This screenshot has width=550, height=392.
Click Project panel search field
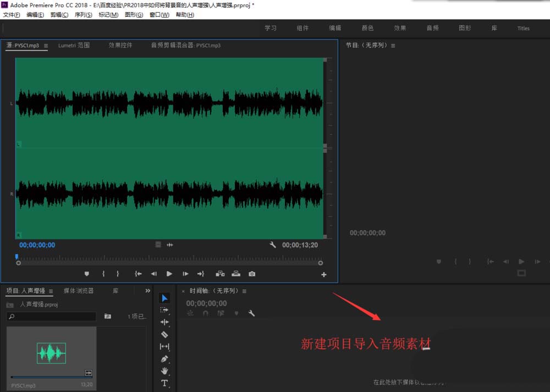tap(51, 316)
